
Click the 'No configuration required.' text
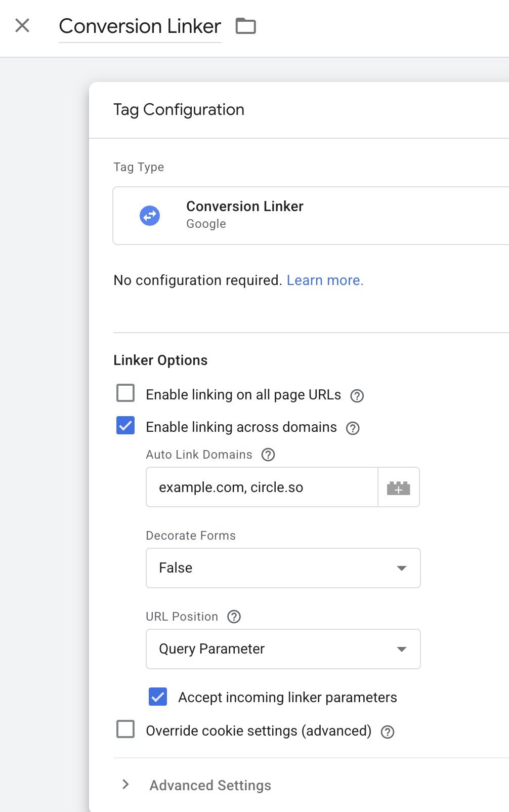(x=197, y=280)
